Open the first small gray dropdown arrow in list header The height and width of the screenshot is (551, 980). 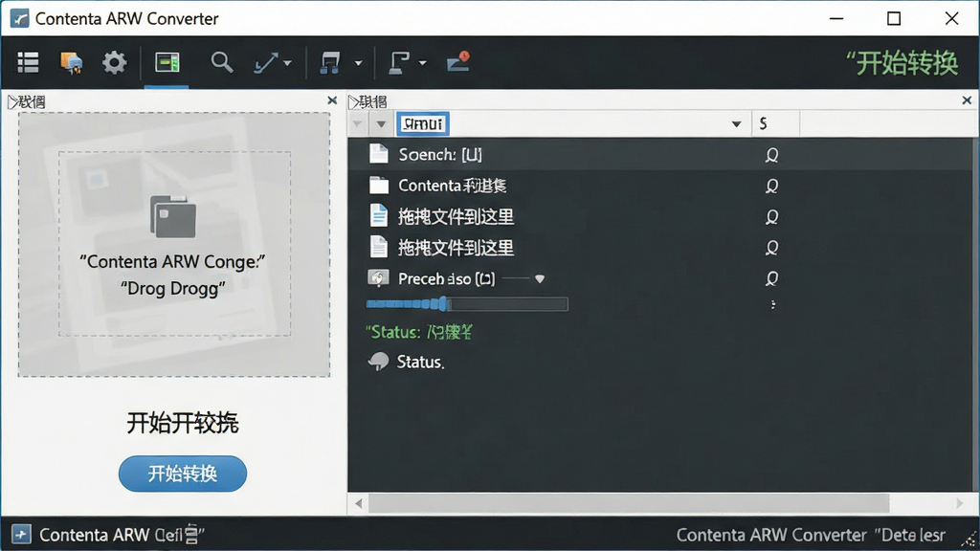[357, 123]
